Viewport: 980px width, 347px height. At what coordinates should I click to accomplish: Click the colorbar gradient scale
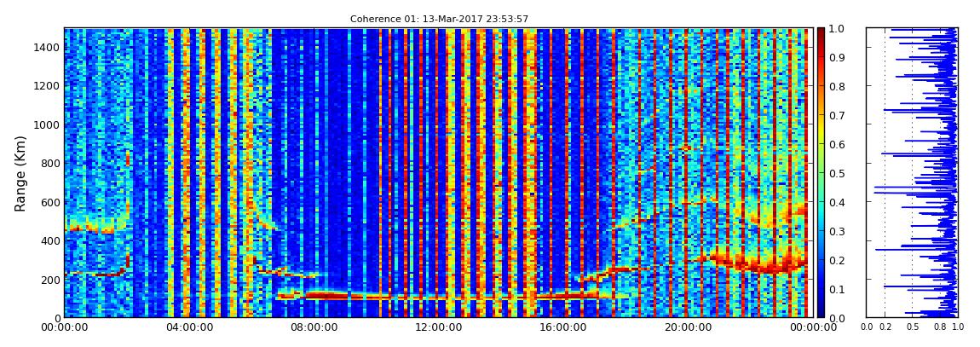821,172
